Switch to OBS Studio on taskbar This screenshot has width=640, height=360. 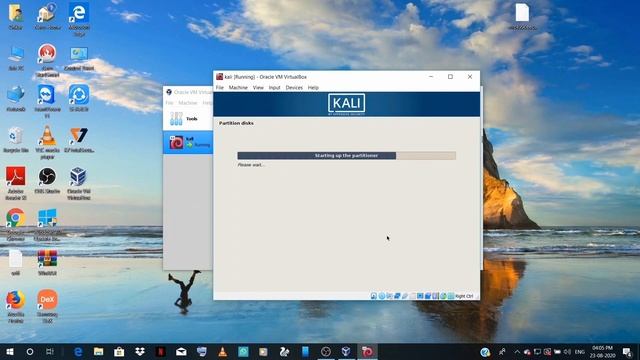pos(326,351)
